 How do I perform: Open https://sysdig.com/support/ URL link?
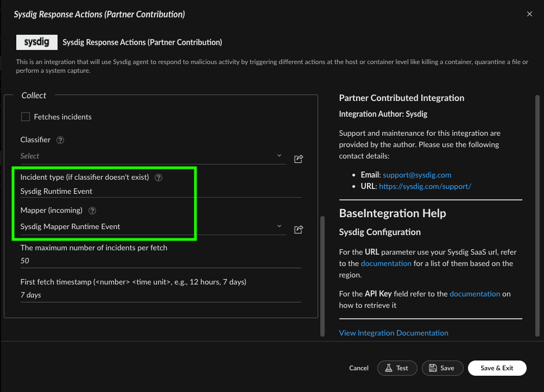click(x=425, y=186)
